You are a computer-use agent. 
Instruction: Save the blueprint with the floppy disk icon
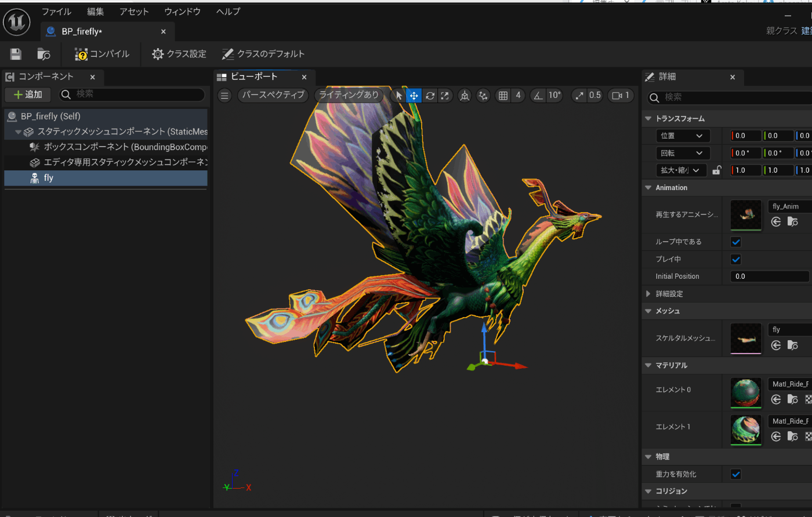(x=16, y=54)
